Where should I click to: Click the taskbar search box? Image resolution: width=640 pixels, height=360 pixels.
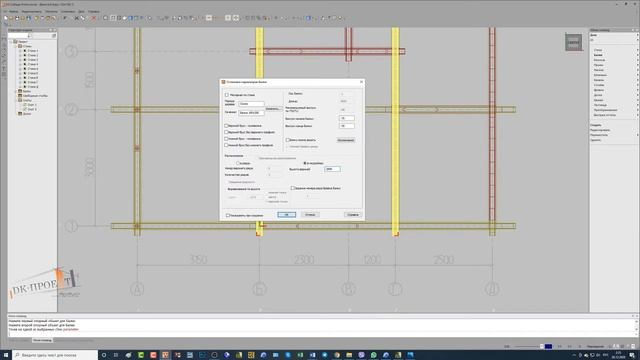pos(55,355)
